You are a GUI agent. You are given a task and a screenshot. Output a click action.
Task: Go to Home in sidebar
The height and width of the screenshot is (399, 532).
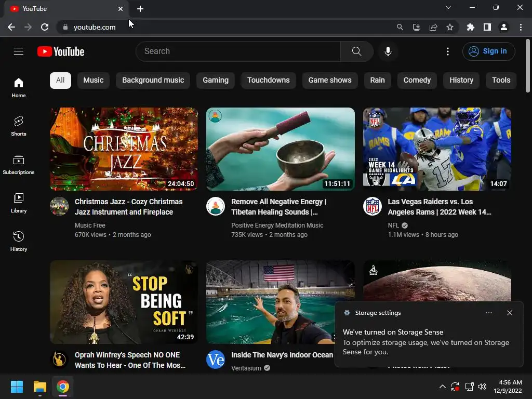point(19,87)
